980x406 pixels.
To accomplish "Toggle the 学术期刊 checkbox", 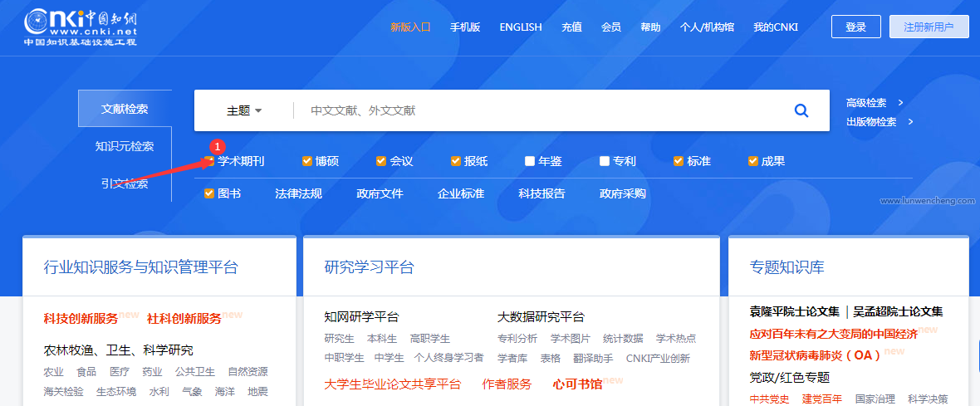I will tap(210, 161).
